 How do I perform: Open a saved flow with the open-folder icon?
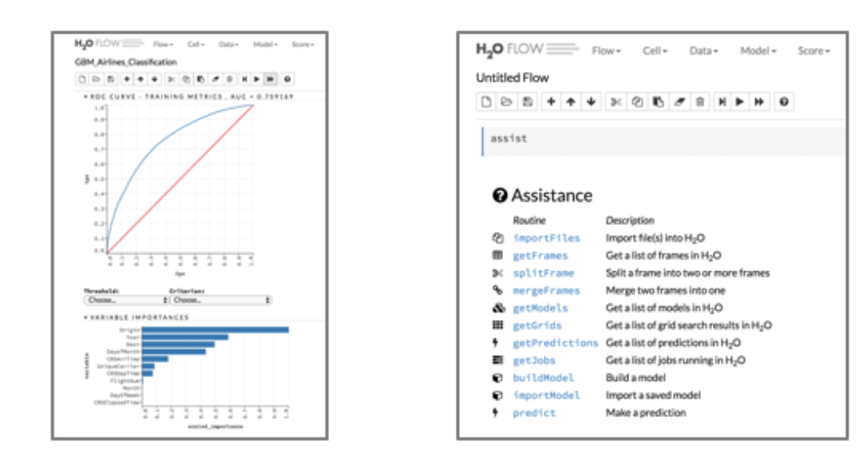pos(508,98)
